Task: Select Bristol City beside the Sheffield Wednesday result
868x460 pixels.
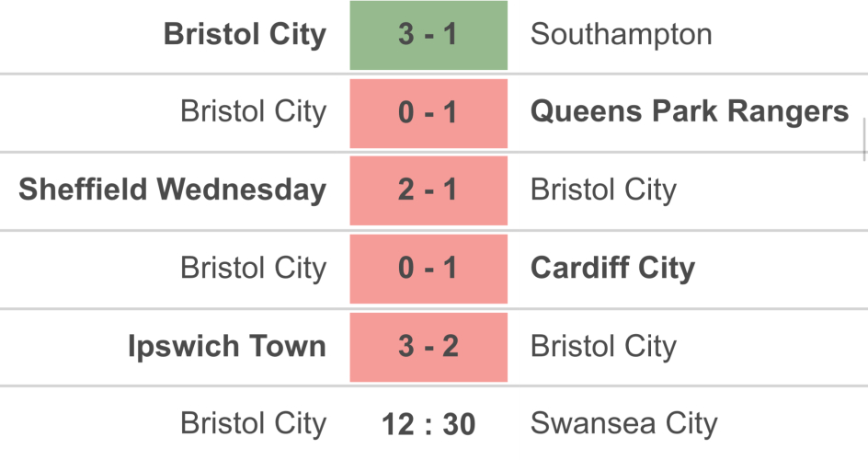Action: click(603, 190)
